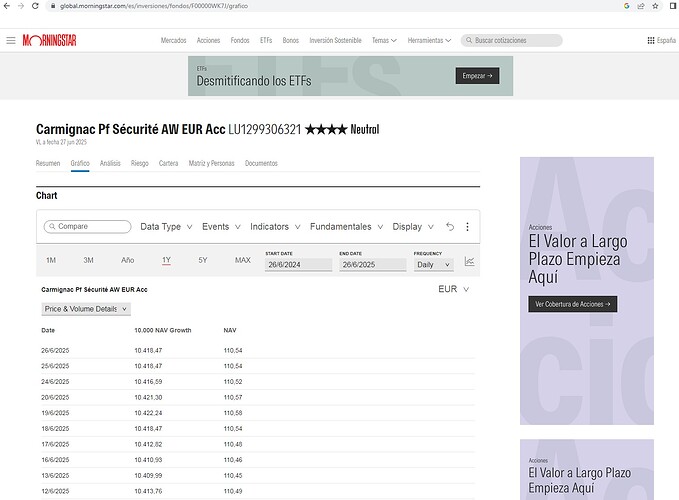
Task: Click the Google icon in the address bar
Action: (x=627, y=6)
